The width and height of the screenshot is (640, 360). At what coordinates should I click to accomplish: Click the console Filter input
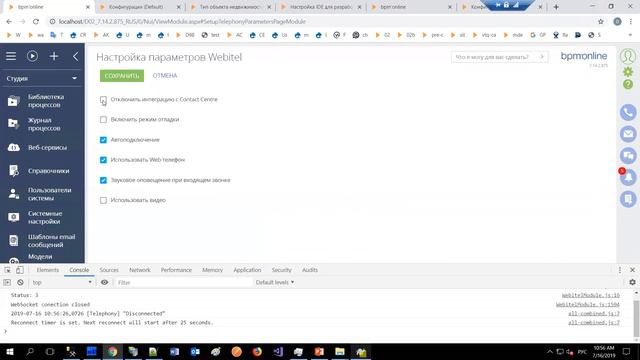click(184, 282)
